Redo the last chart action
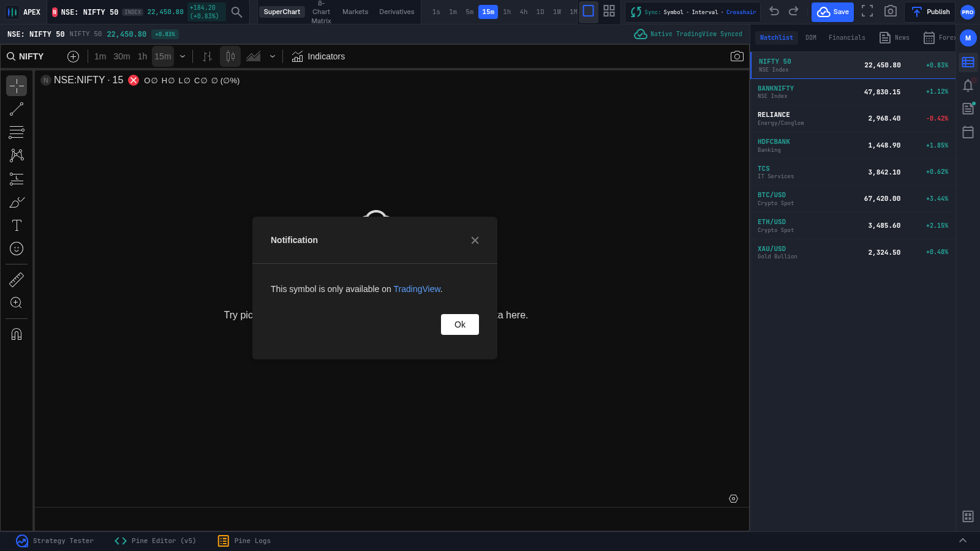This screenshot has height=551, width=980. 794,12
